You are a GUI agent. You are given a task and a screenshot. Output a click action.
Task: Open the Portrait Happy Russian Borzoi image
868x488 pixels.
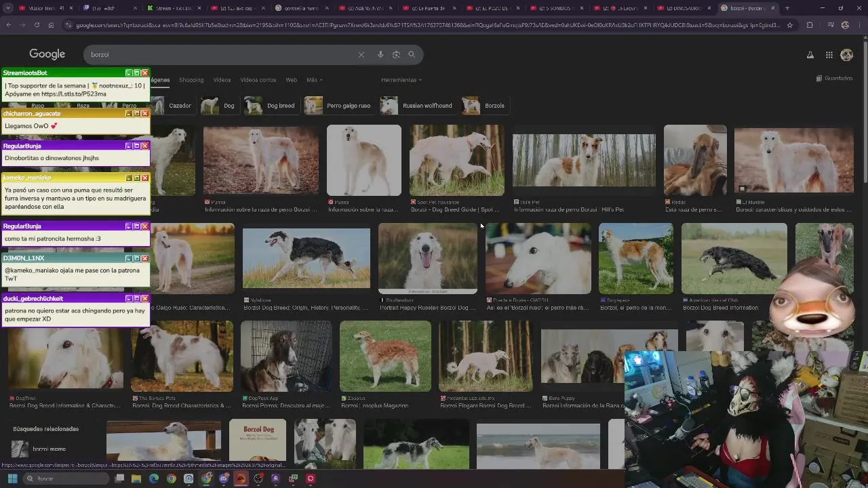tap(427, 259)
